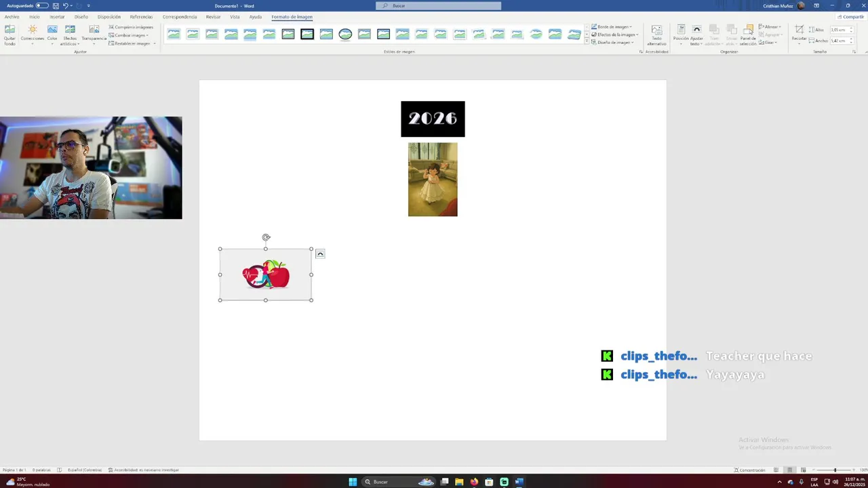Open Efectos artísticos gallery
Screen dimensions: 868x488
[70, 35]
